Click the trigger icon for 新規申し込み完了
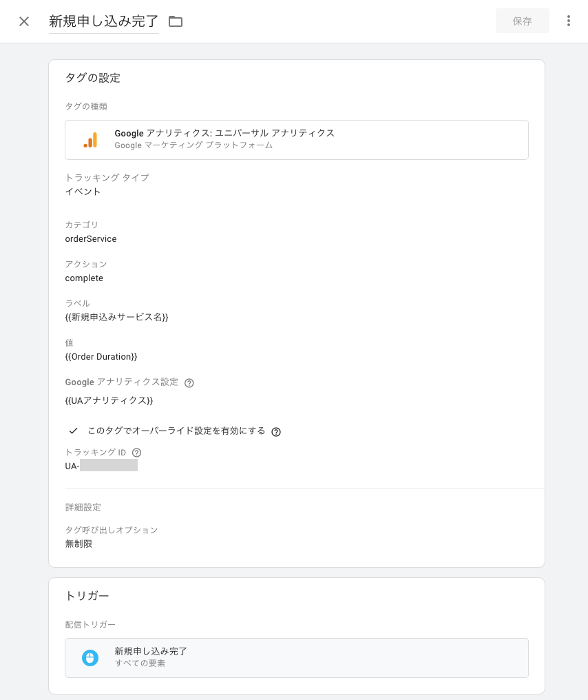588x700 pixels. (90, 658)
